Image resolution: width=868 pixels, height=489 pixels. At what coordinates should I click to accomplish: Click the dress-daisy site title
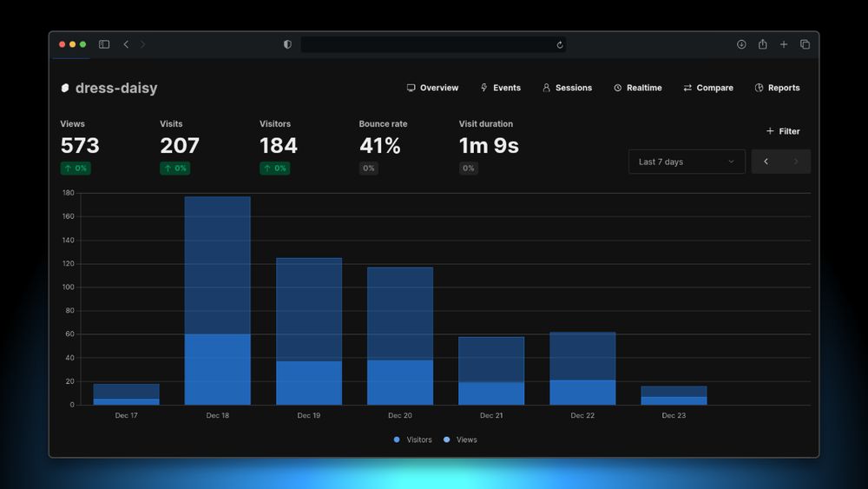click(116, 88)
